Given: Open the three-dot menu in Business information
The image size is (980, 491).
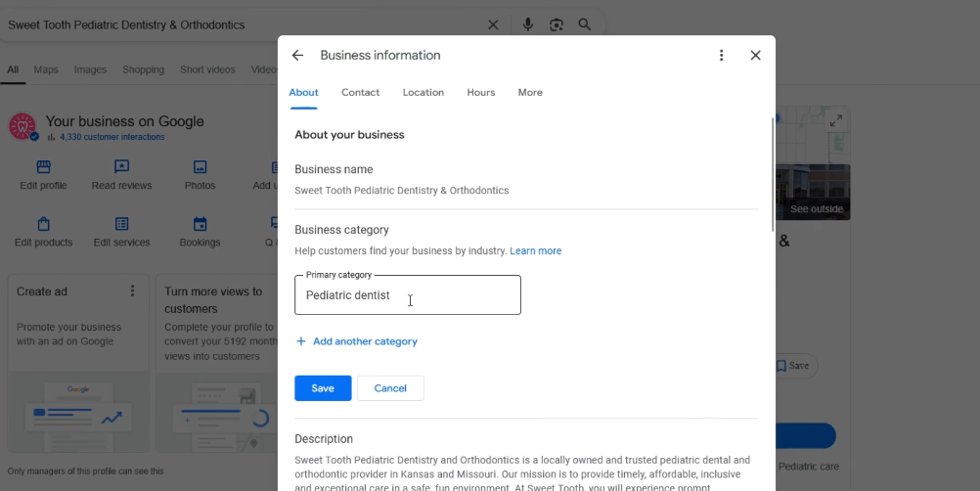Looking at the screenshot, I should click(721, 55).
